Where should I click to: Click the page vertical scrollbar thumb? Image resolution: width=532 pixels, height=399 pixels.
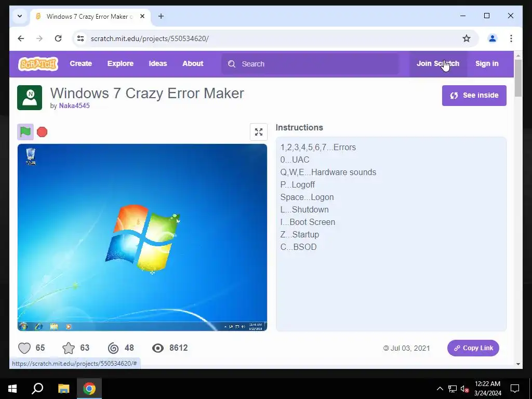(x=518, y=78)
